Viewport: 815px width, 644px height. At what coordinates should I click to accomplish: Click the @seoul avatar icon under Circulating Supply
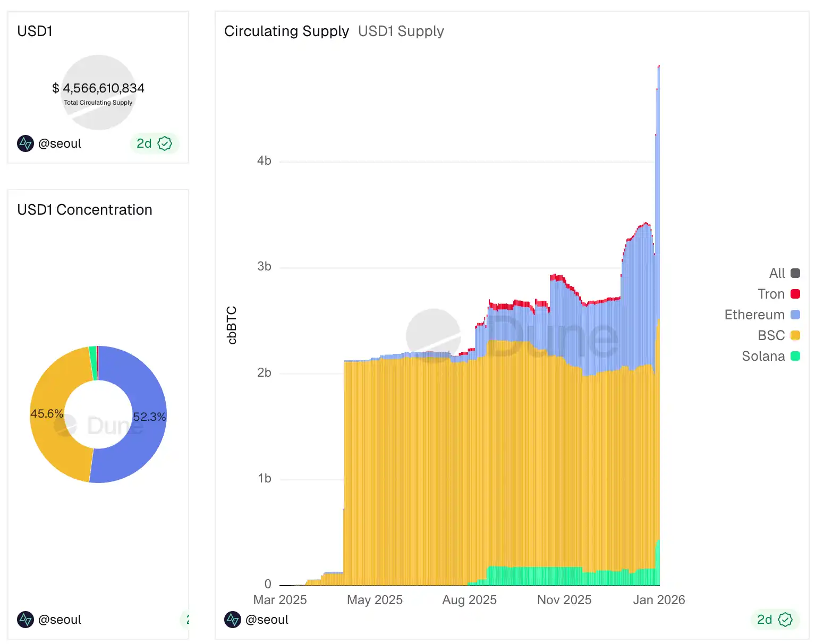[233, 620]
